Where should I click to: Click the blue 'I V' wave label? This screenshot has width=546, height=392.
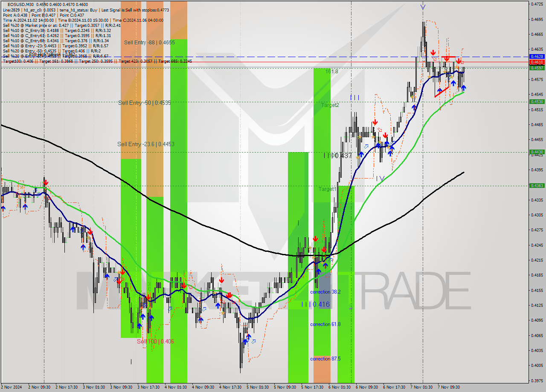pyautogui.click(x=380, y=179)
